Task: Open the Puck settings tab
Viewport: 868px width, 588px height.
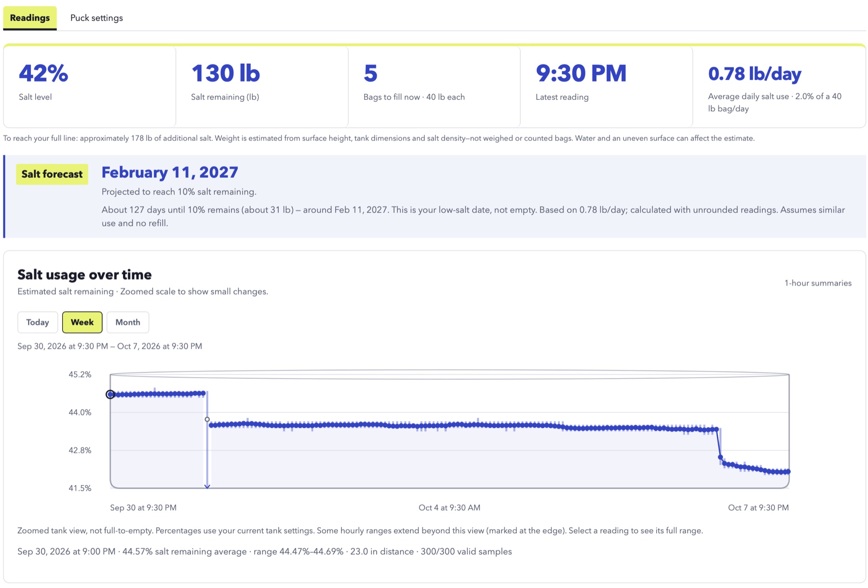Action: [x=96, y=18]
